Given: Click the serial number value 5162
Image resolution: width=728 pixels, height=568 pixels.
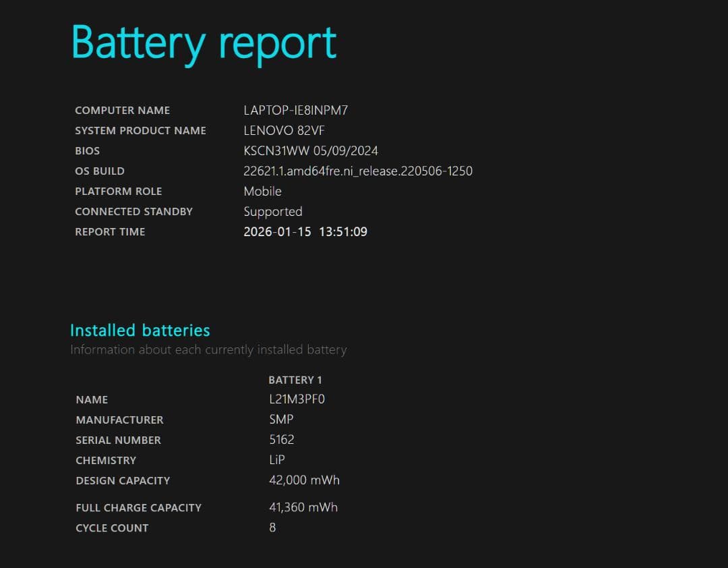Looking at the screenshot, I should pos(282,439).
